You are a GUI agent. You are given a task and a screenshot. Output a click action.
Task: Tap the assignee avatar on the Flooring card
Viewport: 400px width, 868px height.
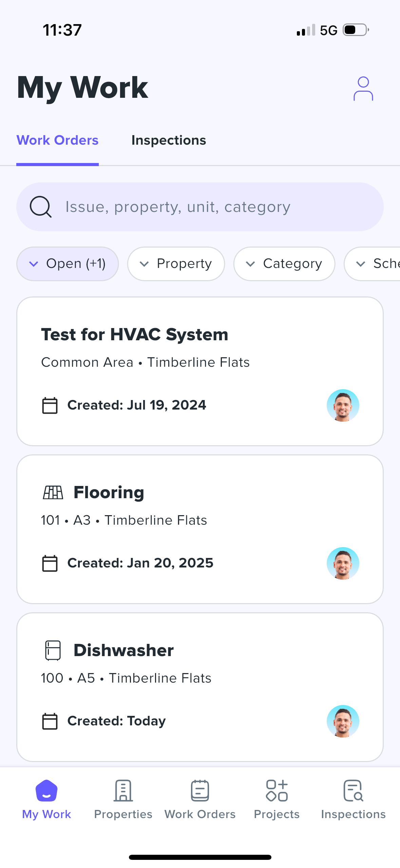click(343, 563)
